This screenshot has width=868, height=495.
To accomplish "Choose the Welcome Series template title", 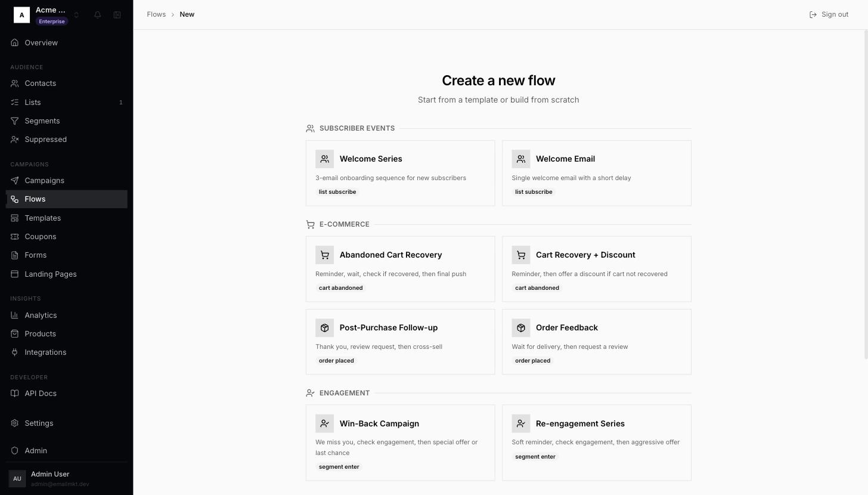I will click(x=371, y=159).
